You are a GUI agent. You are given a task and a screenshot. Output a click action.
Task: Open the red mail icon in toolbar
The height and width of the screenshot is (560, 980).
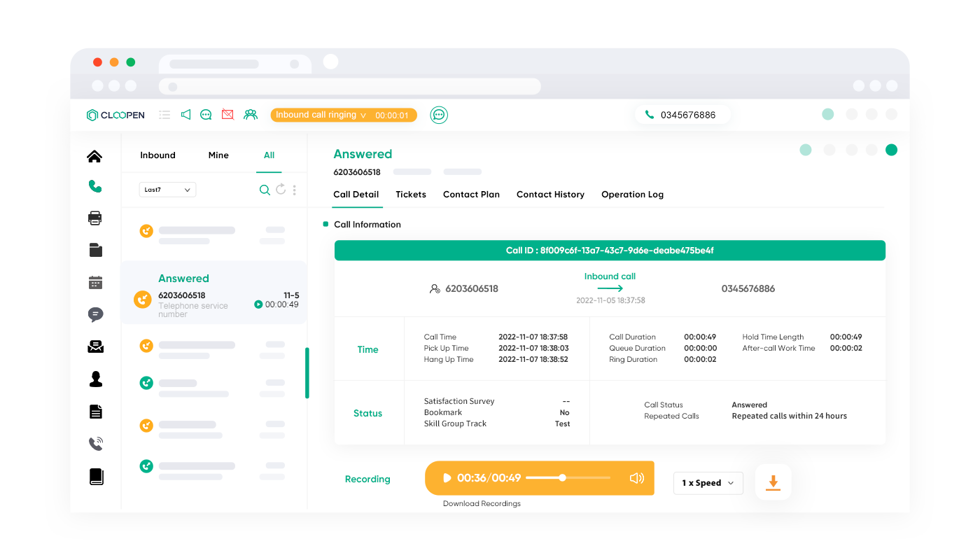pyautogui.click(x=227, y=115)
